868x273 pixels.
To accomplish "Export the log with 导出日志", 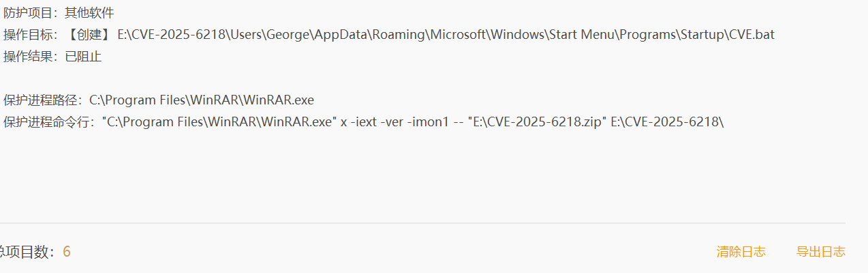I will pos(821,252).
